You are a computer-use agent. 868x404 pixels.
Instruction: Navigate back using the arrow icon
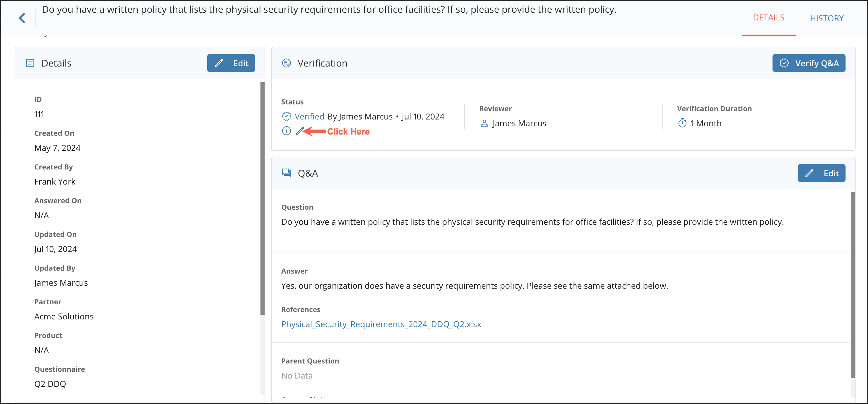click(22, 18)
